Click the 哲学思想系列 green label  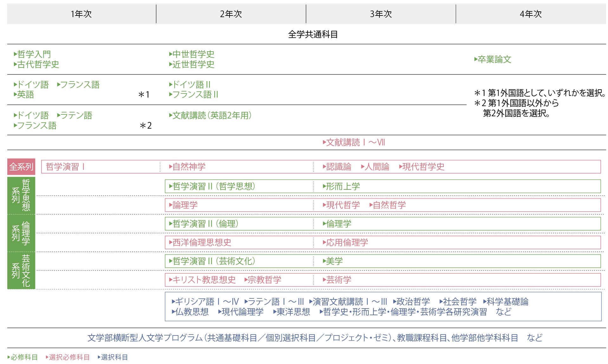pos(21,195)
